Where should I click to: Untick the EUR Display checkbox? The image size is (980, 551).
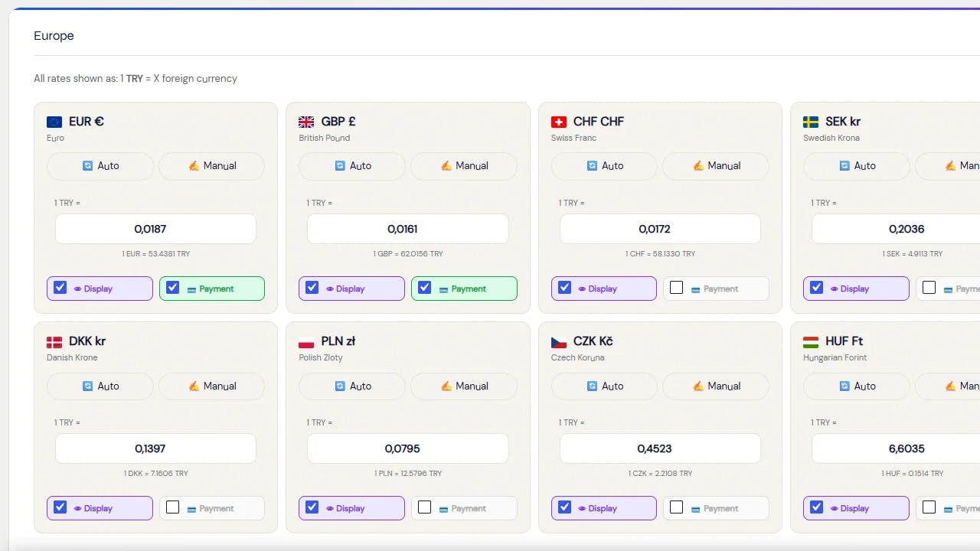click(60, 288)
